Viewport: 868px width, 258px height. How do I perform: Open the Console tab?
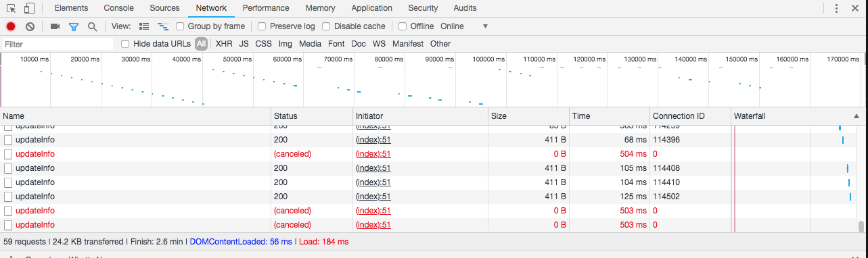(x=118, y=8)
